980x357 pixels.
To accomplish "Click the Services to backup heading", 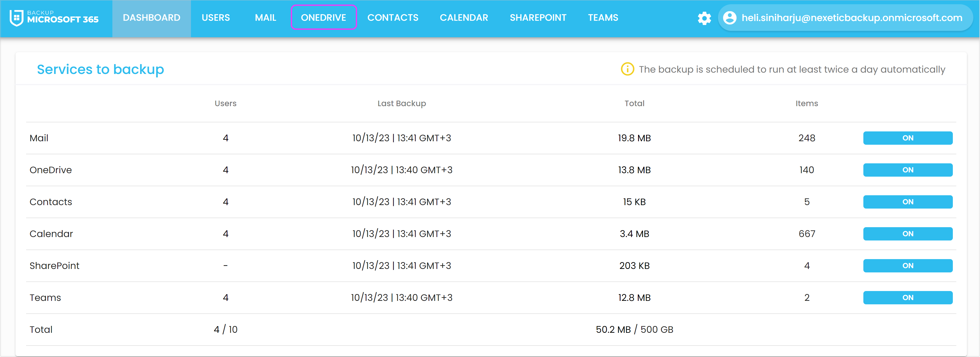I will [x=100, y=70].
